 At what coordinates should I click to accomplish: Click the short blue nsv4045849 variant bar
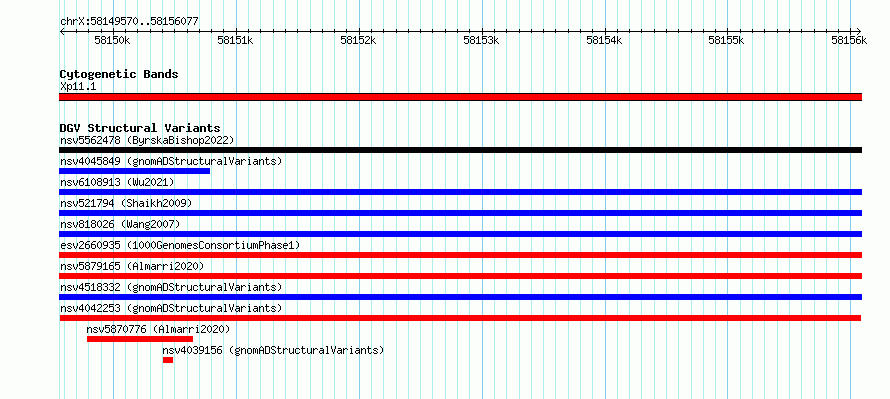135,171
